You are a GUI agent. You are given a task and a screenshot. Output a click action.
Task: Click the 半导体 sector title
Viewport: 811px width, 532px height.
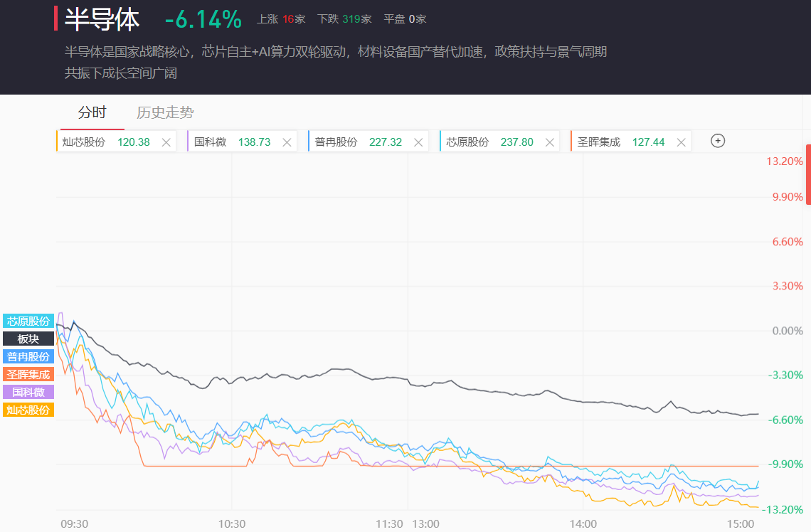102,19
